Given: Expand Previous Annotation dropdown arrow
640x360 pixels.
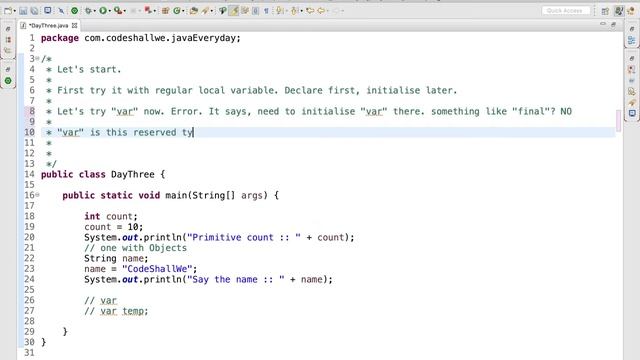Looking at the screenshot, I should 301,11.
